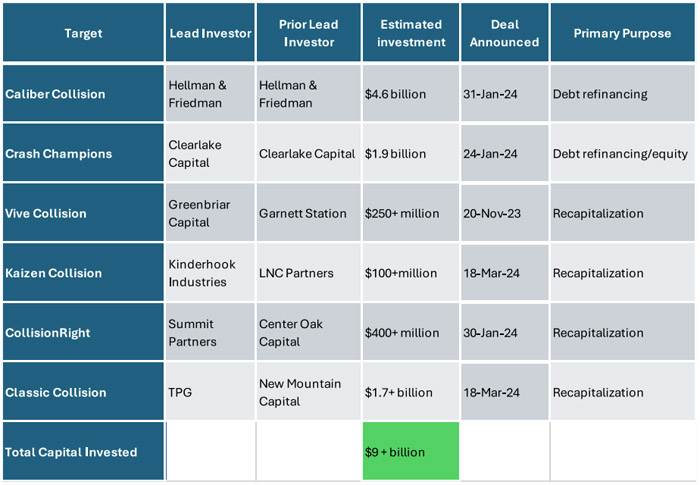Select the $4.6 billion investment cell
The image size is (700, 485).
click(x=409, y=94)
